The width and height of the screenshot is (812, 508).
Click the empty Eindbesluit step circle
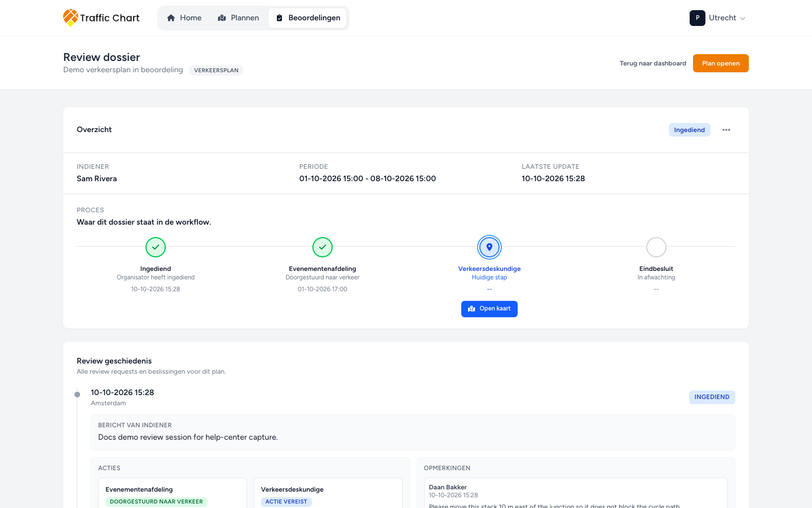(x=656, y=247)
